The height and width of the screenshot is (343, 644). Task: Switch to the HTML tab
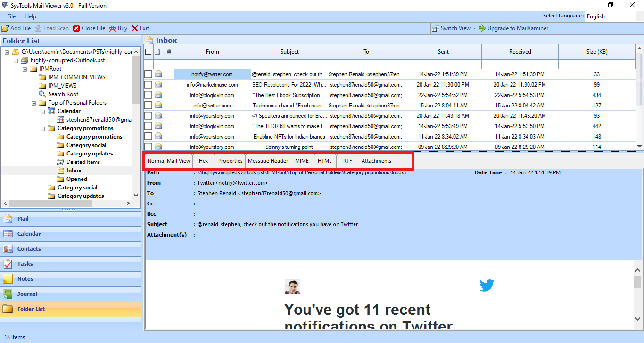pos(325,161)
